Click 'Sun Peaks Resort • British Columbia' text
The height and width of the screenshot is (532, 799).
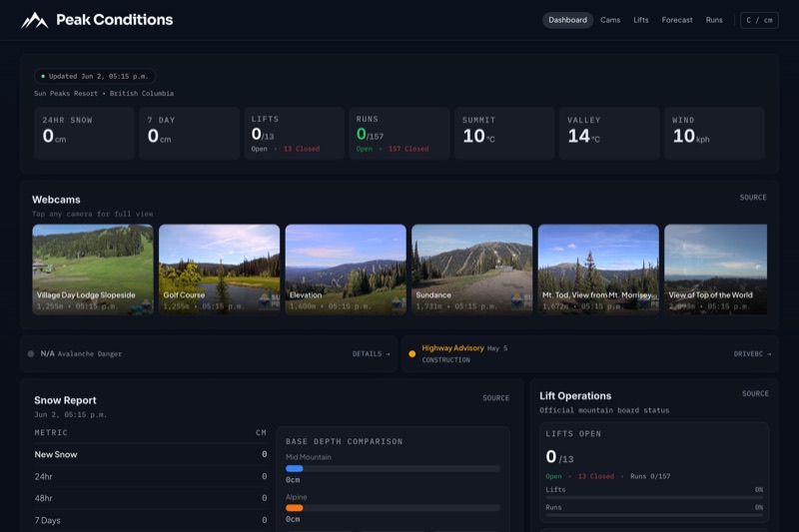point(104,94)
